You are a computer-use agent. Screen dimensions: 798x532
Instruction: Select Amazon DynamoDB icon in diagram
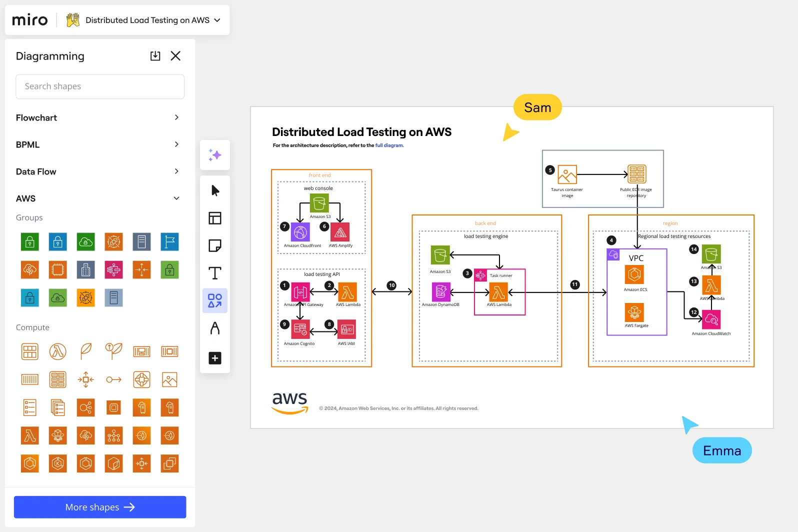(x=441, y=291)
